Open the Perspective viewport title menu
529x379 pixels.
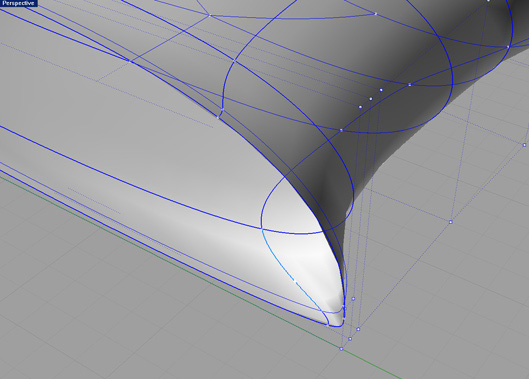(18, 3)
